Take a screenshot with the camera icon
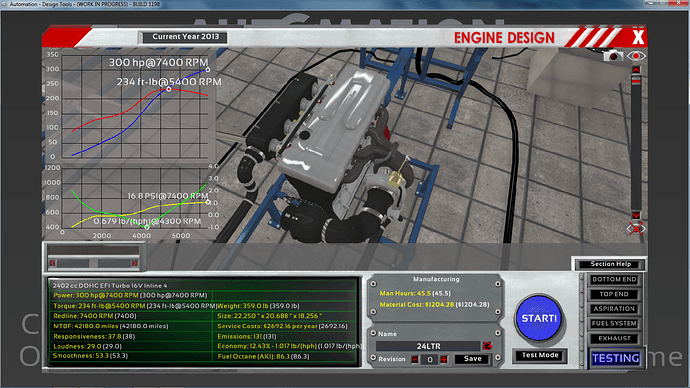The height and width of the screenshot is (388, 690). click(x=613, y=56)
